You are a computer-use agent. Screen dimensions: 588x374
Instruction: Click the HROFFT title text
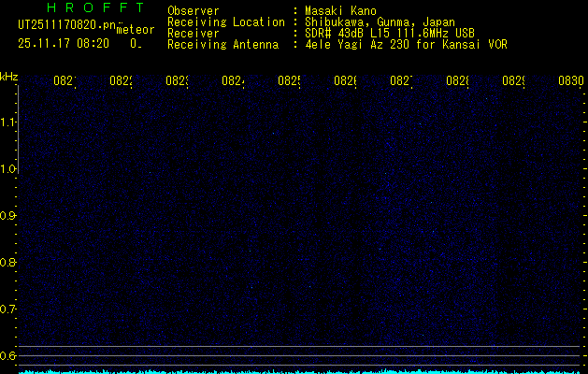pyautogui.click(x=96, y=7)
